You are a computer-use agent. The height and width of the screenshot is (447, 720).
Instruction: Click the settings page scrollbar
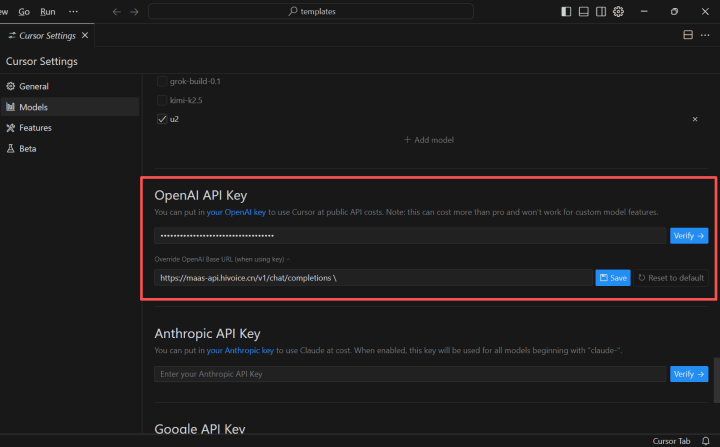[717, 380]
